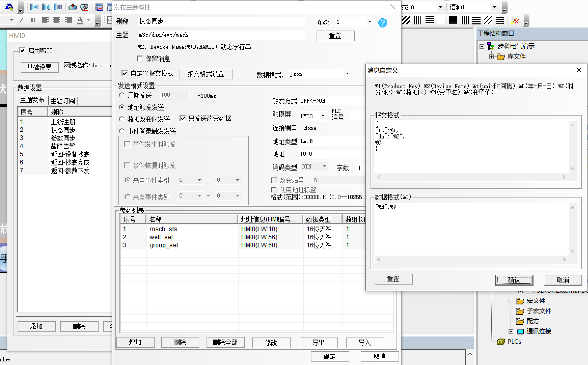Toggle the 只发送改变数据 checkbox
Screen dimensions: 588x365
(x=183, y=118)
